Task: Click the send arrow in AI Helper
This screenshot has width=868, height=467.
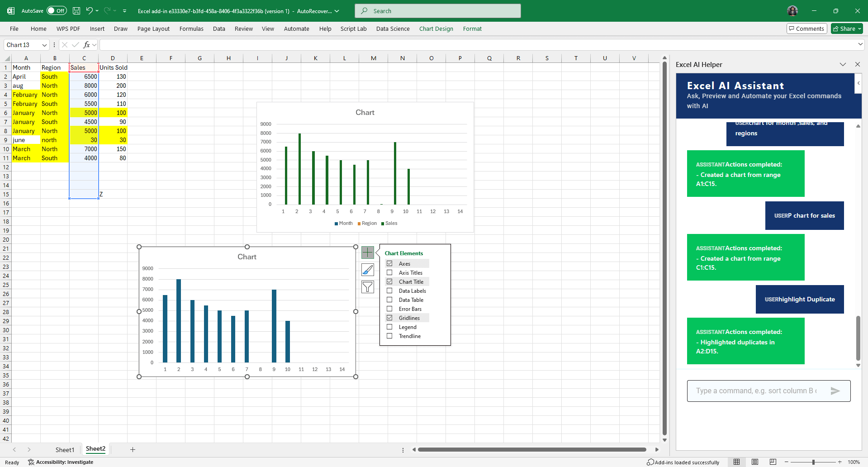Action: tap(835, 391)
